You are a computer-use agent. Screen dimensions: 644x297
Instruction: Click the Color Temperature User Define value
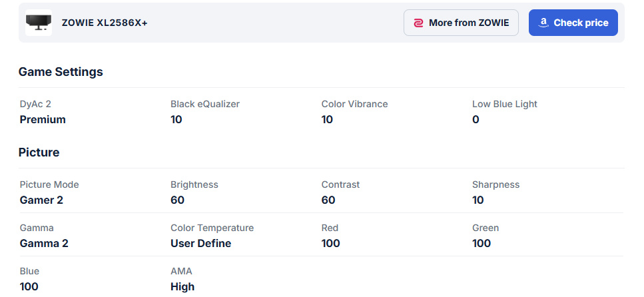pos(200,244)
